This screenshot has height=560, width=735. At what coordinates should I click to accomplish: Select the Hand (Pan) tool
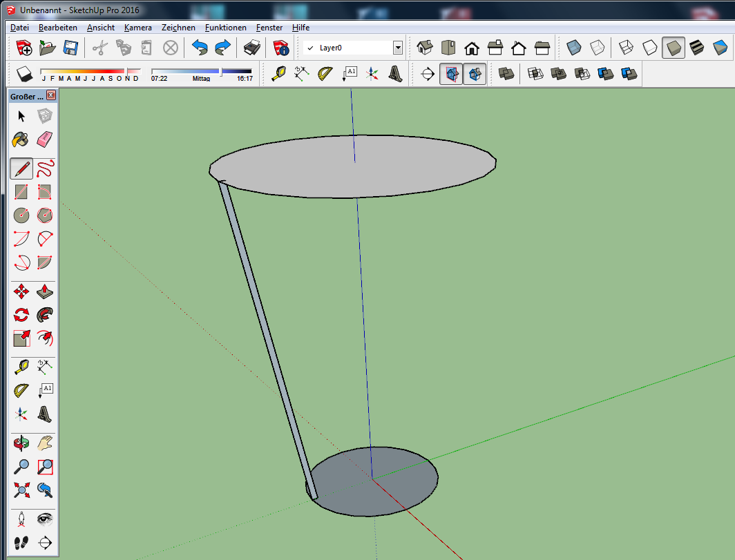[x=45, y=443]
